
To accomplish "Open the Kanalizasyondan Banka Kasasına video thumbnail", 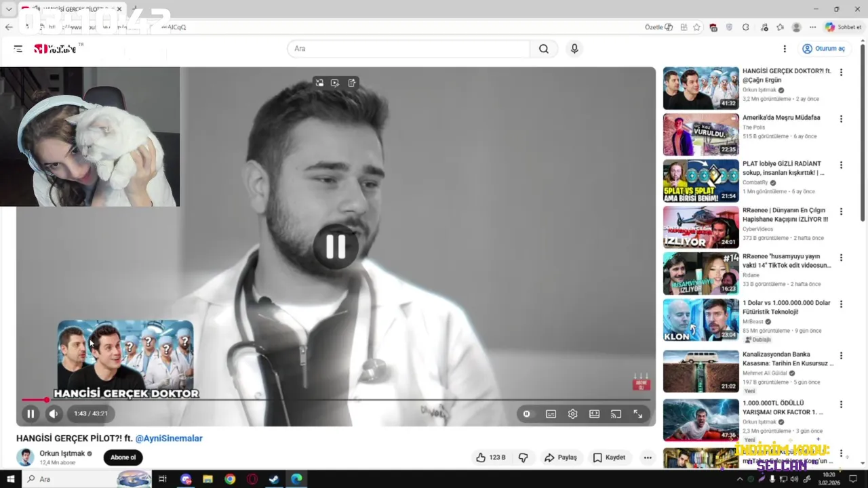I will click(x=701, y=371).
